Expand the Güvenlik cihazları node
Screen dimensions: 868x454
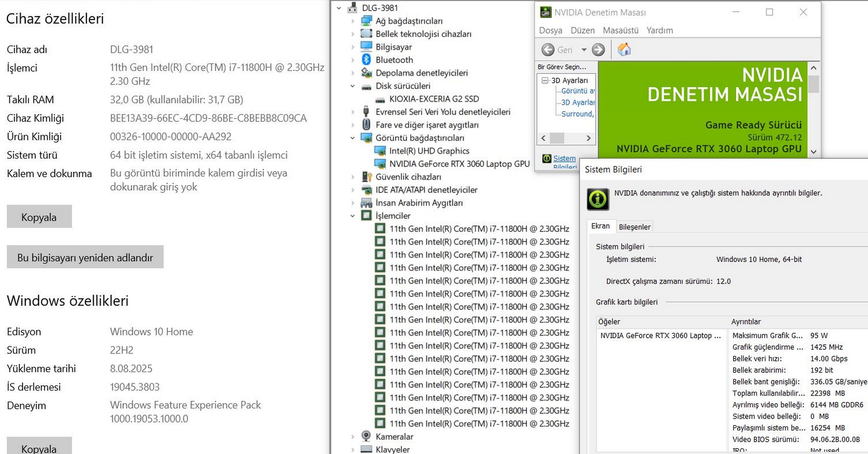point(352,177)
